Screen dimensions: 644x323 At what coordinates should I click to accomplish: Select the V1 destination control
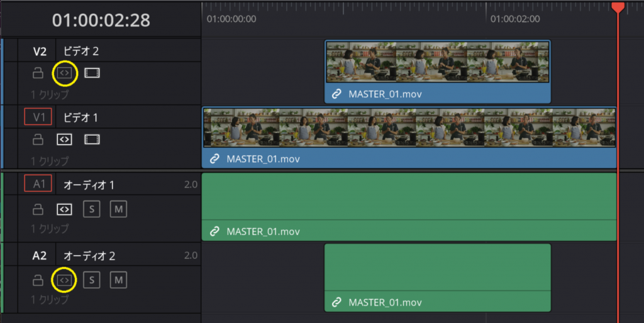[38, 117]
